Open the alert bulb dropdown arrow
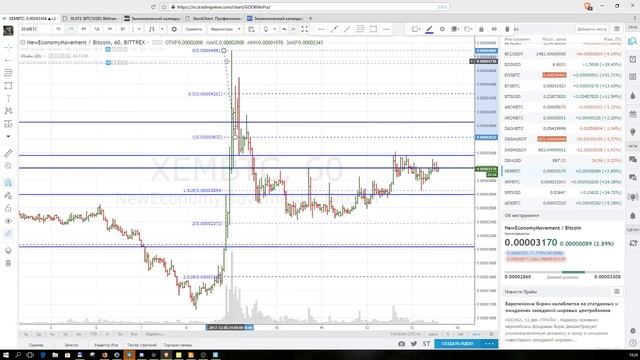Image resolution: width=640 pixels, height=360 pixels. (274, 29)
